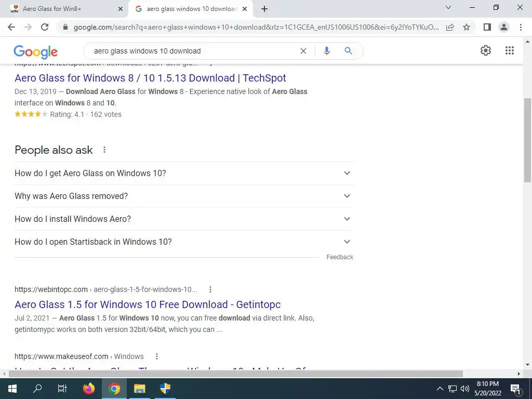Open Chrome tab search chevron

click(448, 7)
